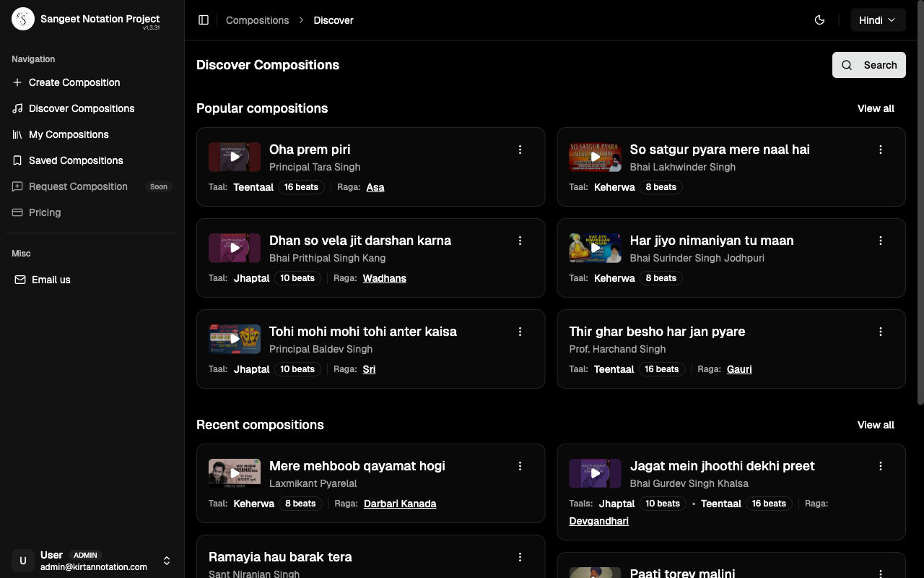The image size is (924, 578).
Task: Click the Request Composition icon
Action: pos(17,186)
